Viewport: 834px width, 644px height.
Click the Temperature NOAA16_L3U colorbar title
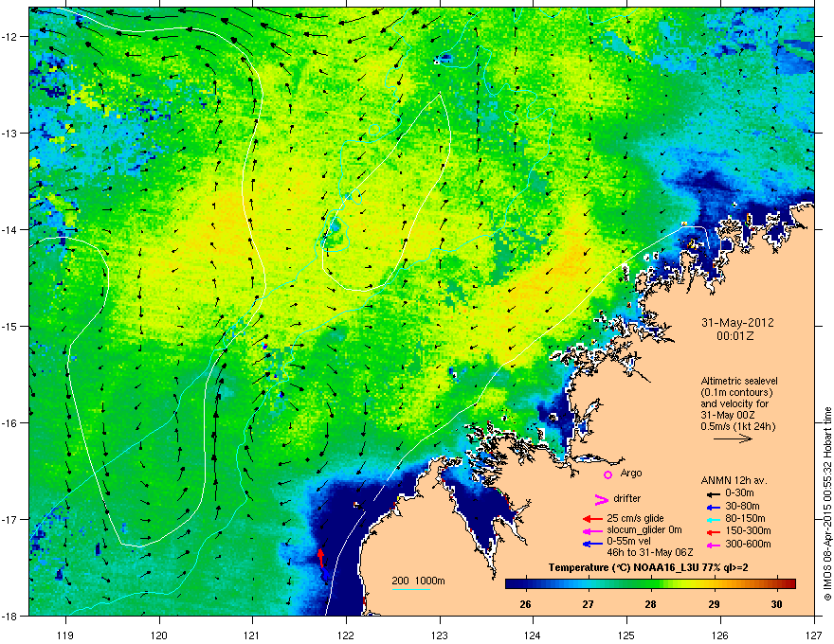(x=648, y=567)
